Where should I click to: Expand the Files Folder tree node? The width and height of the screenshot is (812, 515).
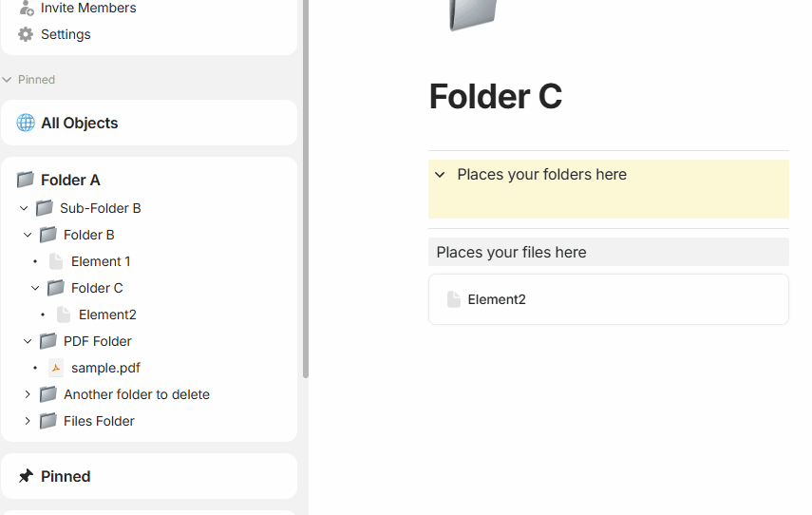point(28,421)
